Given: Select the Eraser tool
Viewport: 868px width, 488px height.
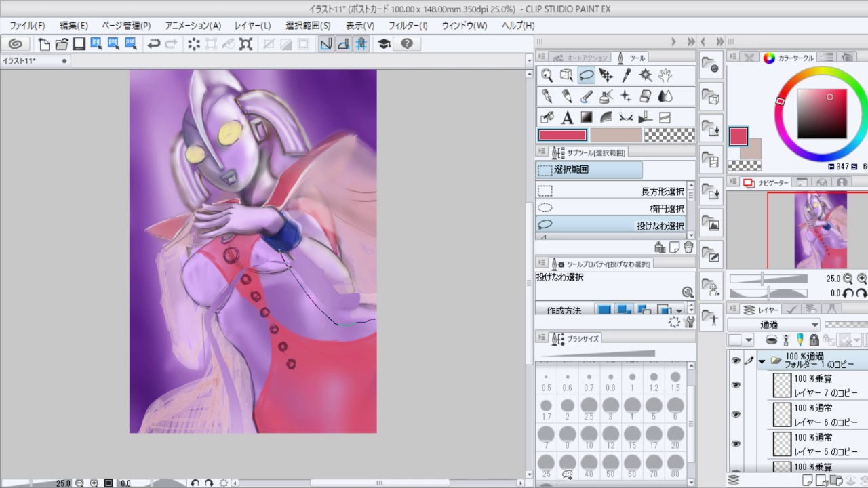Looking at the screenshot, I should pos(646,96).
